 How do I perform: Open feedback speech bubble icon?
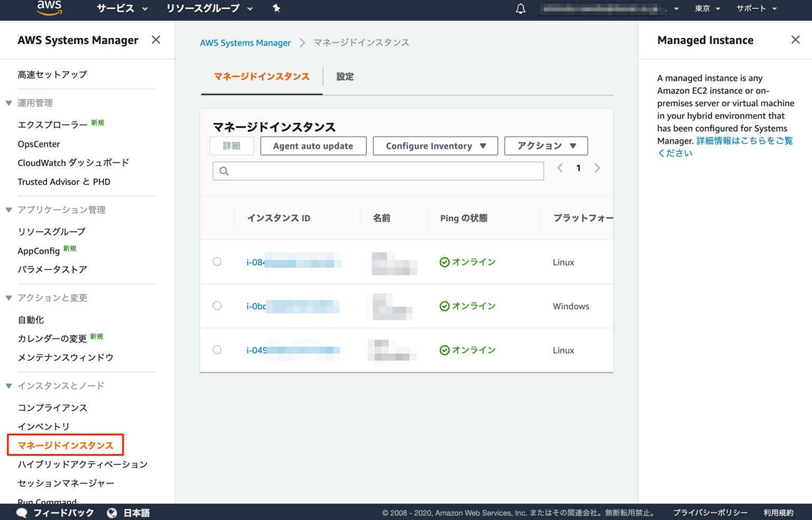[22, 513]
